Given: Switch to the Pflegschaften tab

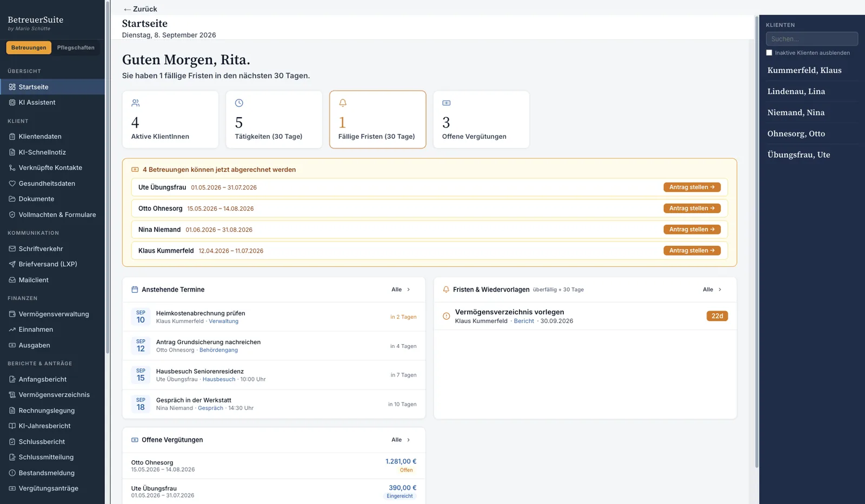Looking at the screenshot, I should pyautogui.click(x=76, y=48).
